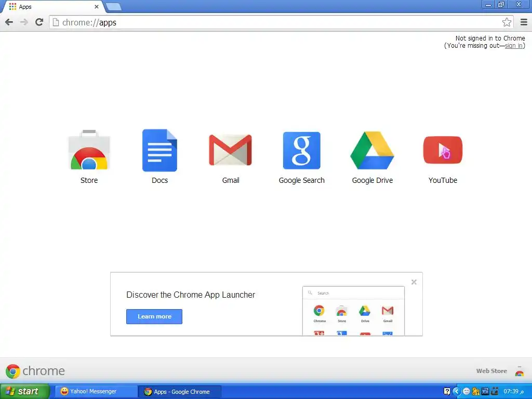
Task: Click the App Launcher preview thumbnail
Action: (x=353, y=311)
